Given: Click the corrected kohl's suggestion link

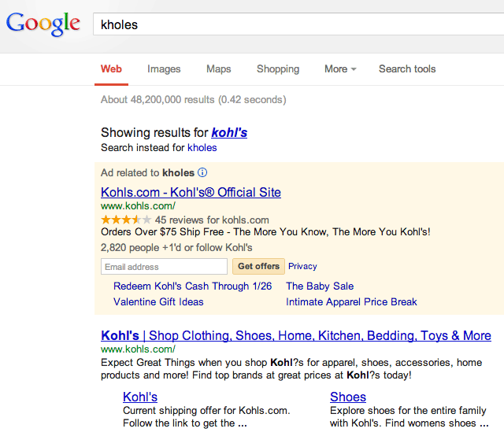Looking at the screenshot, I should coord(229,132).
